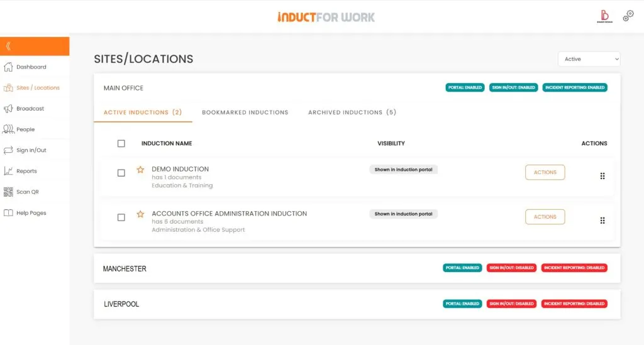This screenshot has width=644, height=345.
Task: Open People from the sidebar
Action: pos(25,129)
